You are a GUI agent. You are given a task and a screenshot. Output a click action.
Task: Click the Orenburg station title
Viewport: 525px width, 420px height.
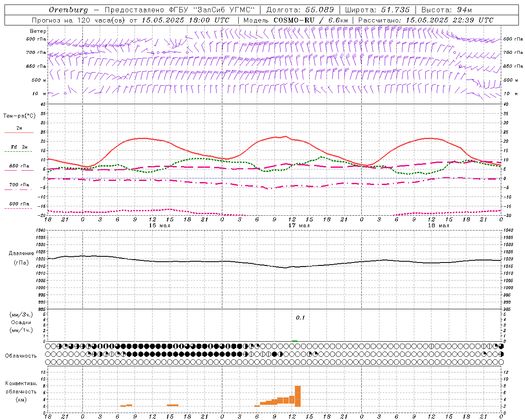pos(68,10)
